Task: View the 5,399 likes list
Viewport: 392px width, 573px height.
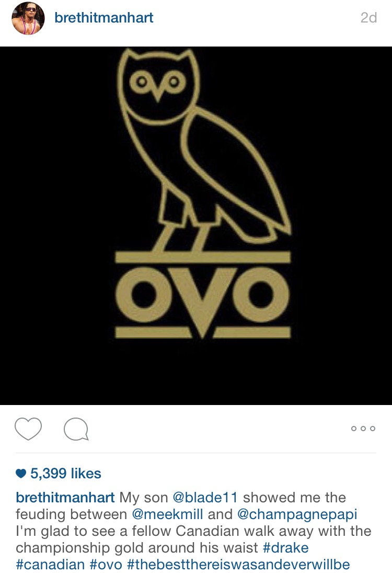Action: [x=66, y=473]
